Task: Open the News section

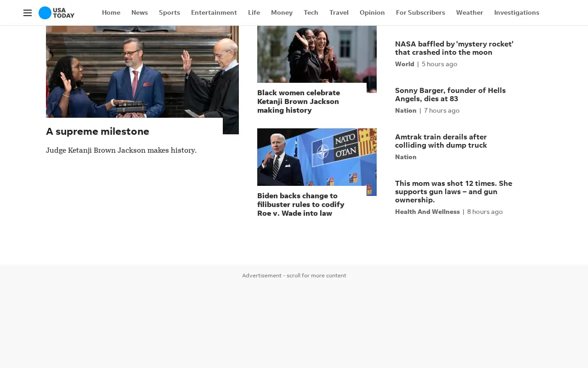Action: (140, 12)
